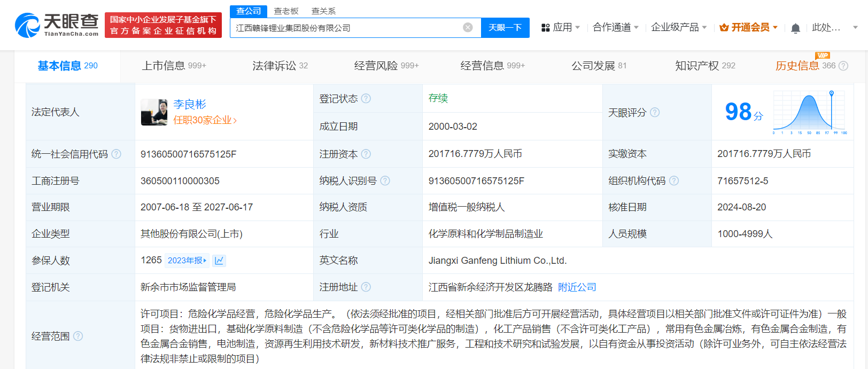Click the 存续 registration status
This screenshot has width=868, height=369.
pos(438,98)
